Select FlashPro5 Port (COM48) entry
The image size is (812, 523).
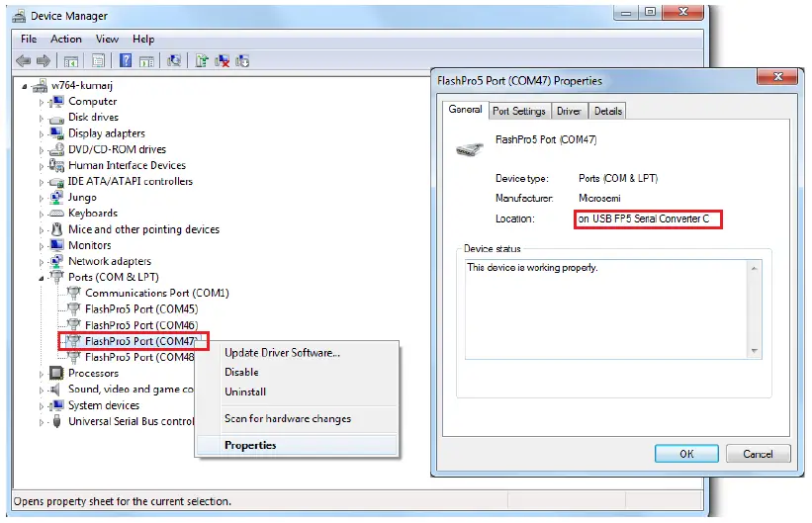(x=139, y=357)
